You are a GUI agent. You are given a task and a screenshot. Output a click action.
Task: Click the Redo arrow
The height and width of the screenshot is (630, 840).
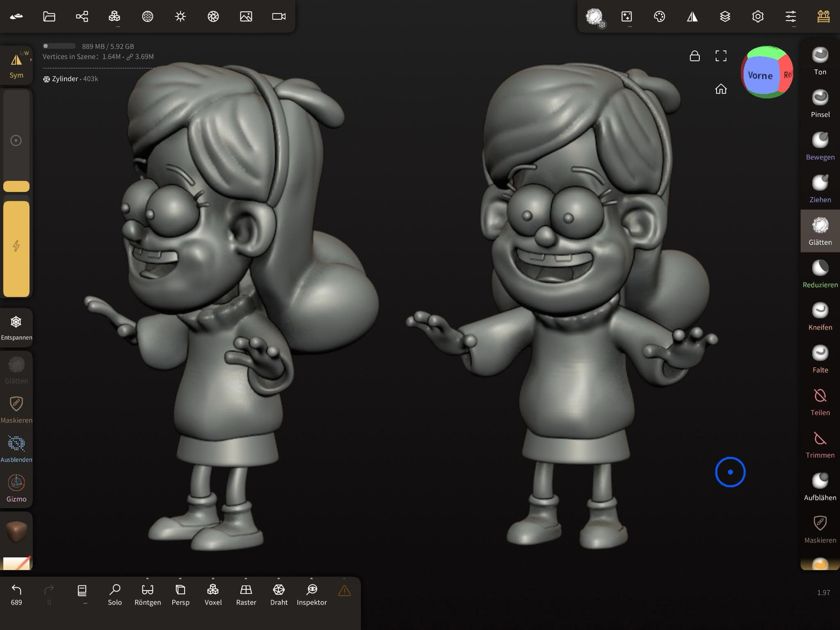(x=49, y=594)
